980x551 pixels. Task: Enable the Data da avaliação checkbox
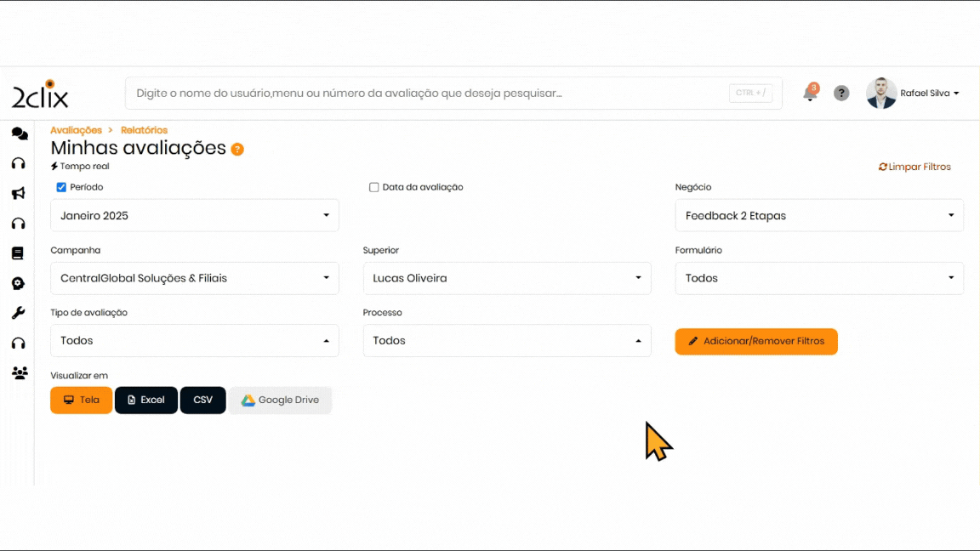(x=373, y=187)
